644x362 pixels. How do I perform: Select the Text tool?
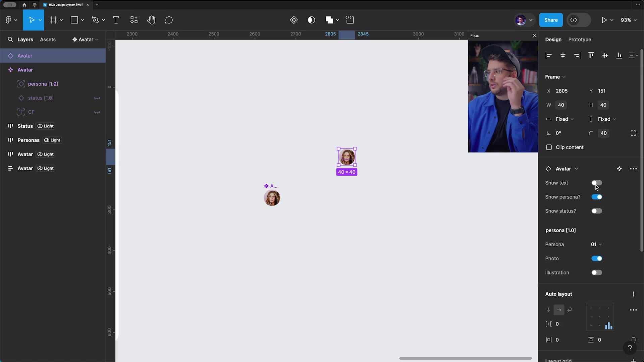click(116, 20)
